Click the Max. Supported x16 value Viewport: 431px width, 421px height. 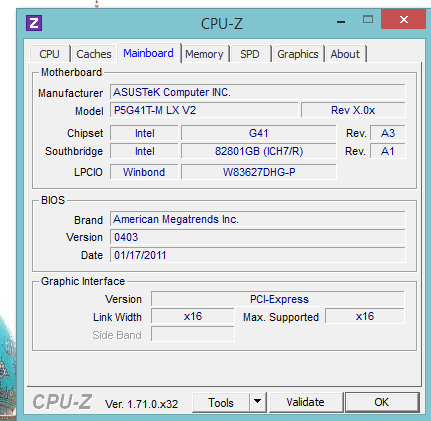[365, 316]
